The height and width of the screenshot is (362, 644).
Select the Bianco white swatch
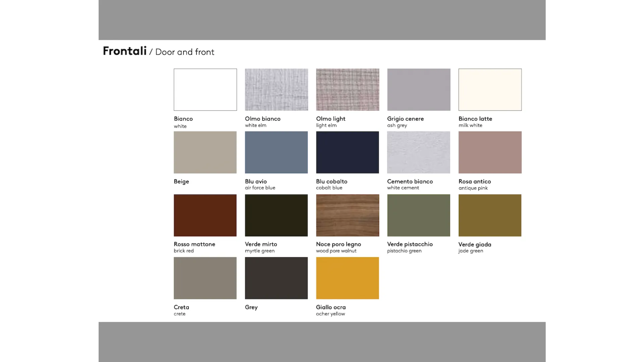point(205,89)
